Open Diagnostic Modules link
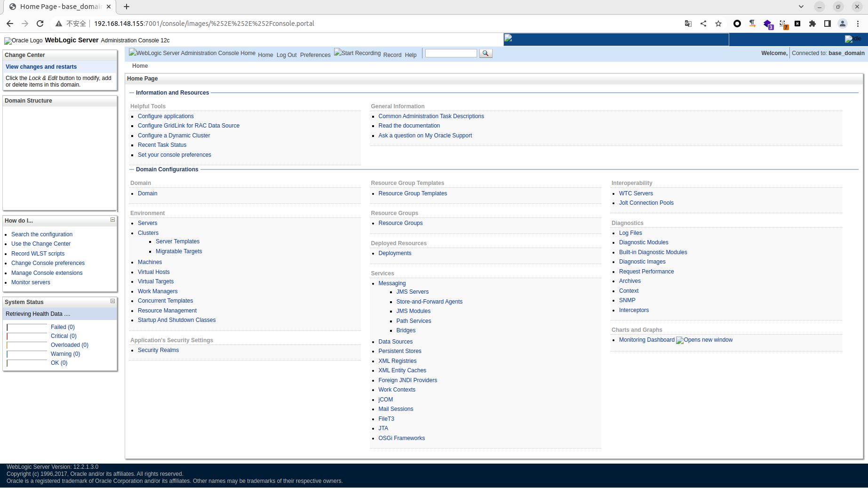 tap(644, 242)
